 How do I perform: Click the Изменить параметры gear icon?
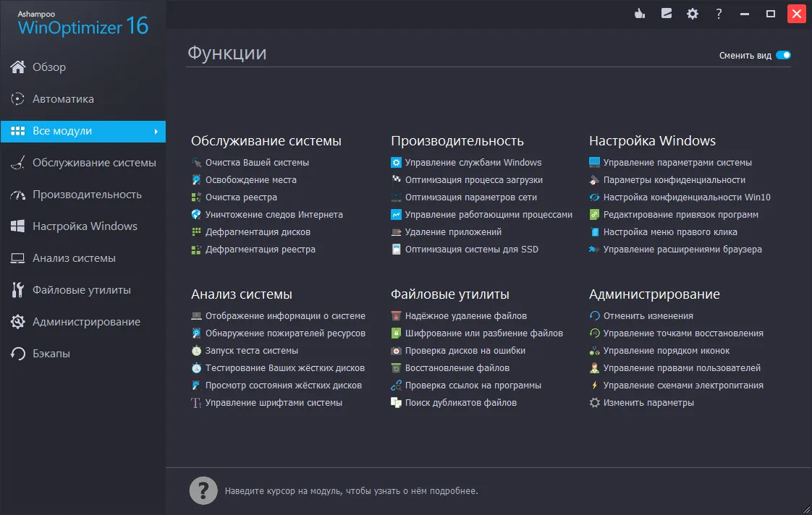click(x=594, y=403)
